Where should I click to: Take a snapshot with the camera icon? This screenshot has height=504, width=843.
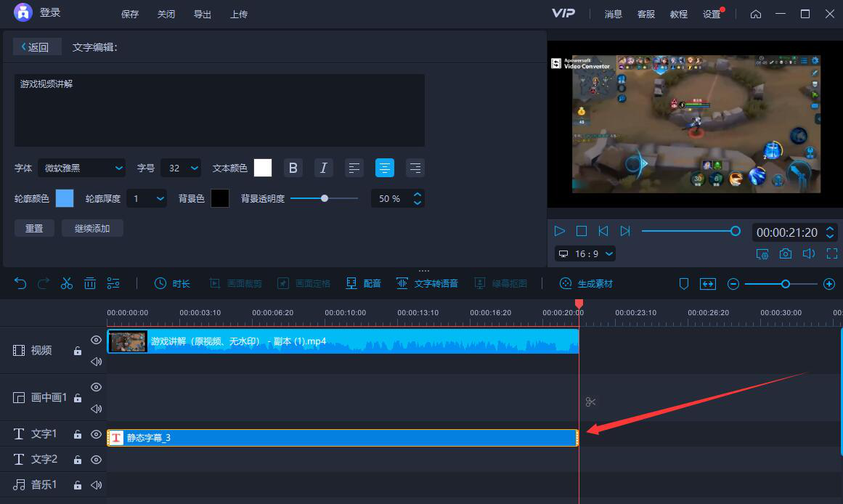pyautogui.click(x=786, y=253)
